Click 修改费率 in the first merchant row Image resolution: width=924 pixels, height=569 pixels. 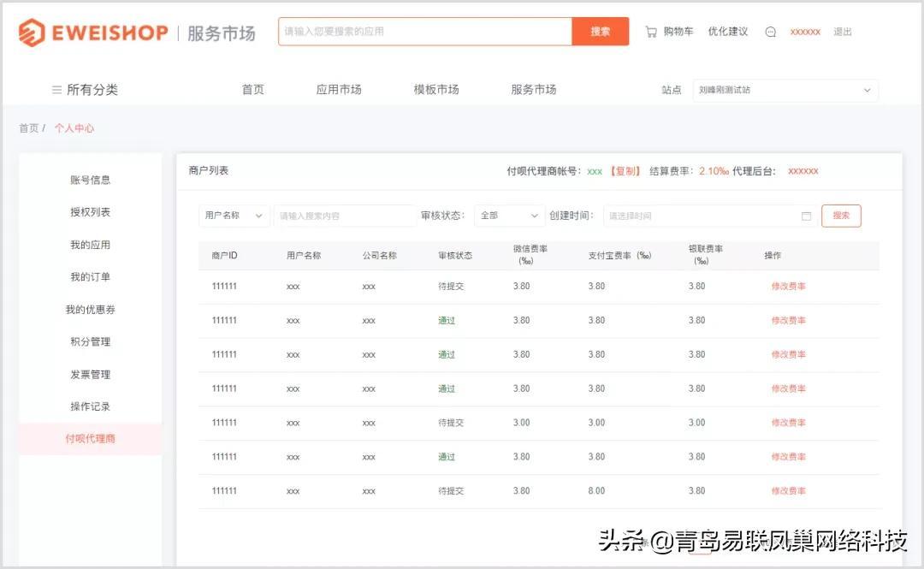[x=788, y=287]
